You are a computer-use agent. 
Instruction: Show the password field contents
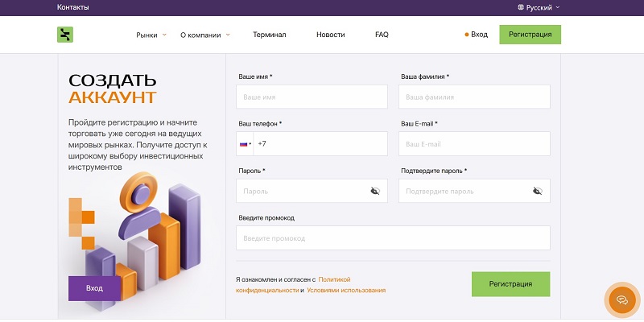tap(374, 192)
